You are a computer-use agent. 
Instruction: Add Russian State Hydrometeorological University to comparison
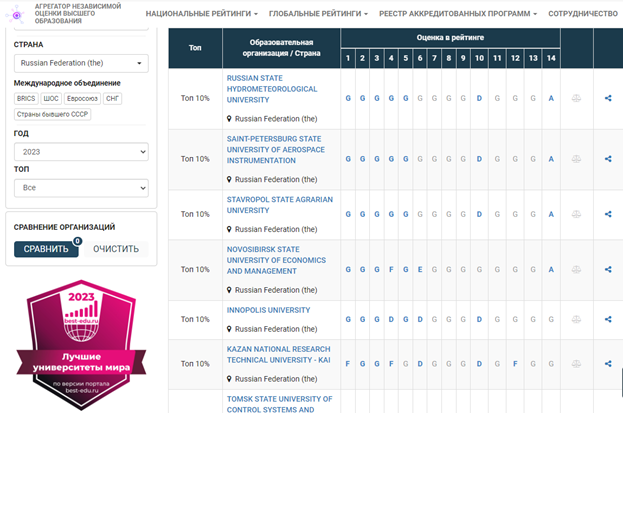576,98
